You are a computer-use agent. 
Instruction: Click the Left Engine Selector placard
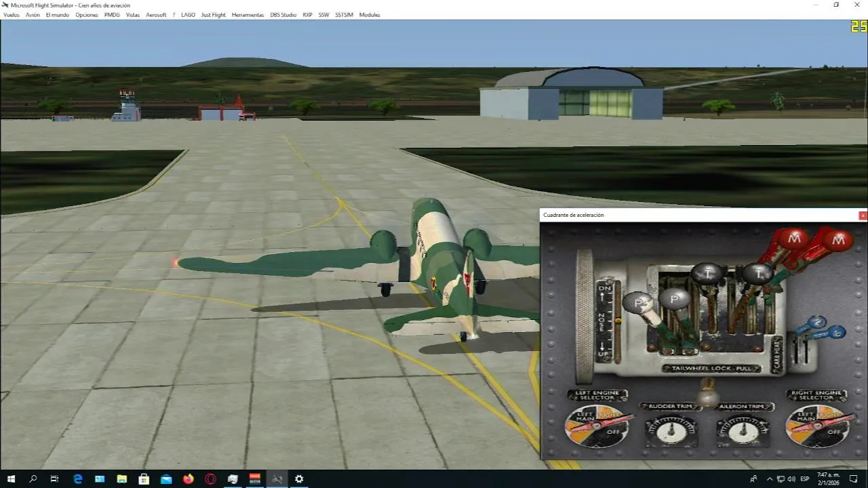(597, 394)
